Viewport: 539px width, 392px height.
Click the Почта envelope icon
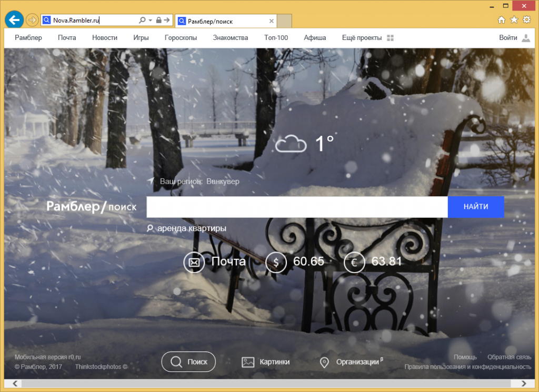click(194, 263)
